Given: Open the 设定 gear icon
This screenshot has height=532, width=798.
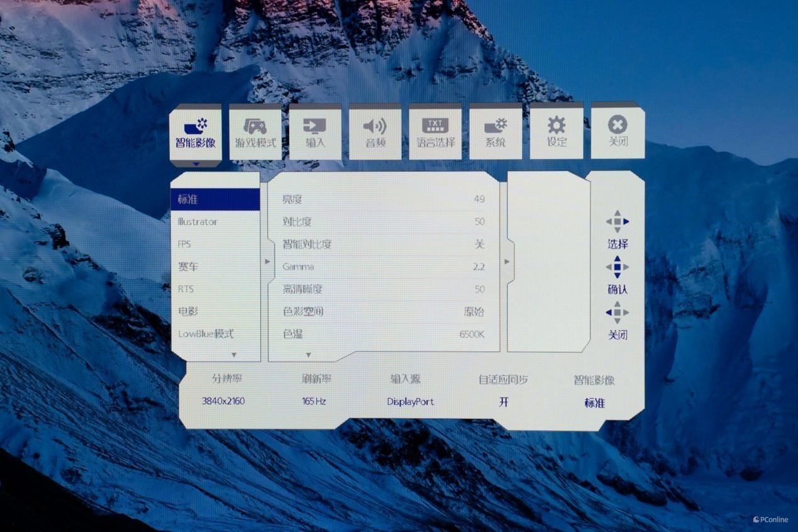Looking at the screenshot, I should coord(556,125).
